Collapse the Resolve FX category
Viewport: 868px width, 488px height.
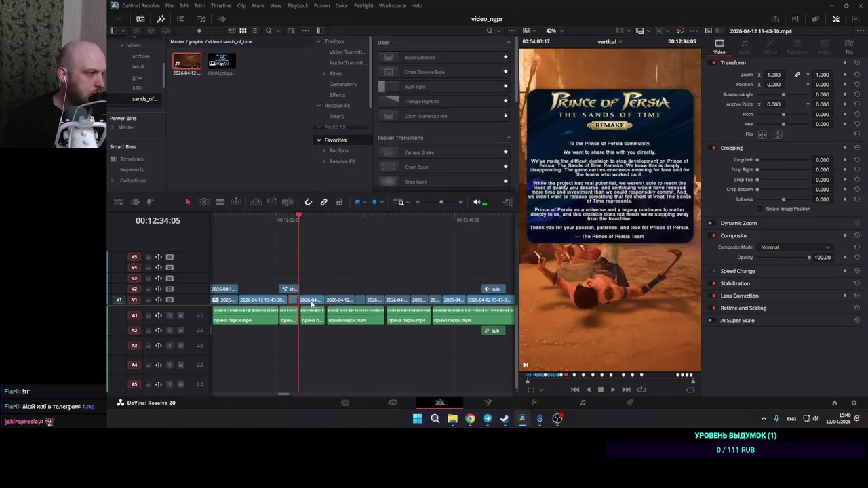319,106
